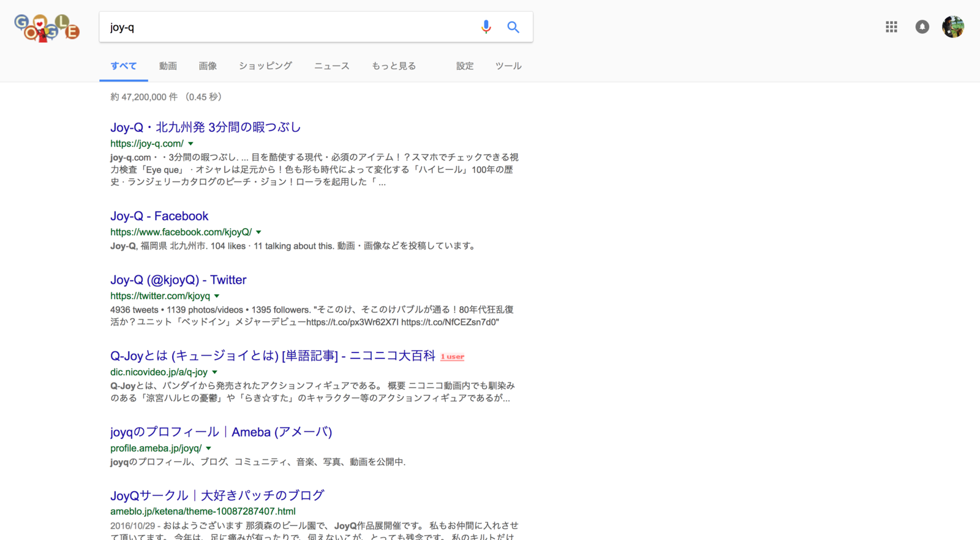Click the profile.ameba.jp/joyq/ URL text

click(x=156, y=448)
